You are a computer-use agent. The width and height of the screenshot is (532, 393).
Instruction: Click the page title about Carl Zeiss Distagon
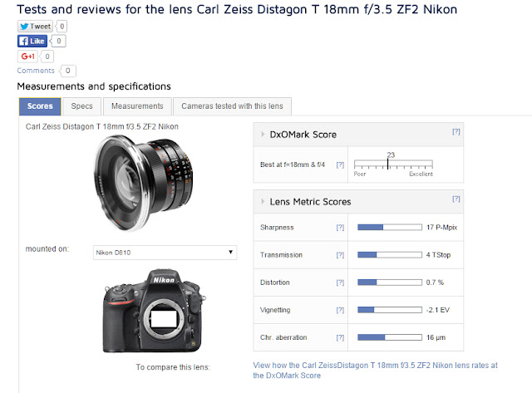237,9
